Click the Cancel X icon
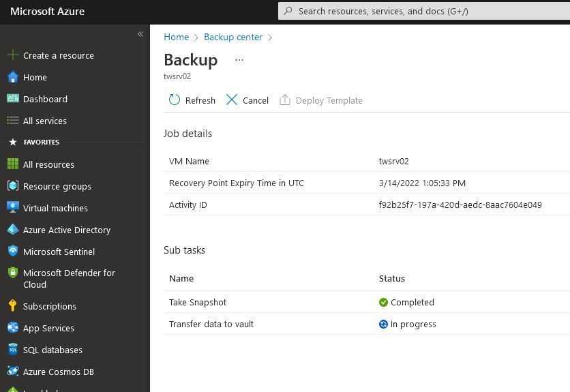This screenshot has width=570, height=392. tap(232, 100)
